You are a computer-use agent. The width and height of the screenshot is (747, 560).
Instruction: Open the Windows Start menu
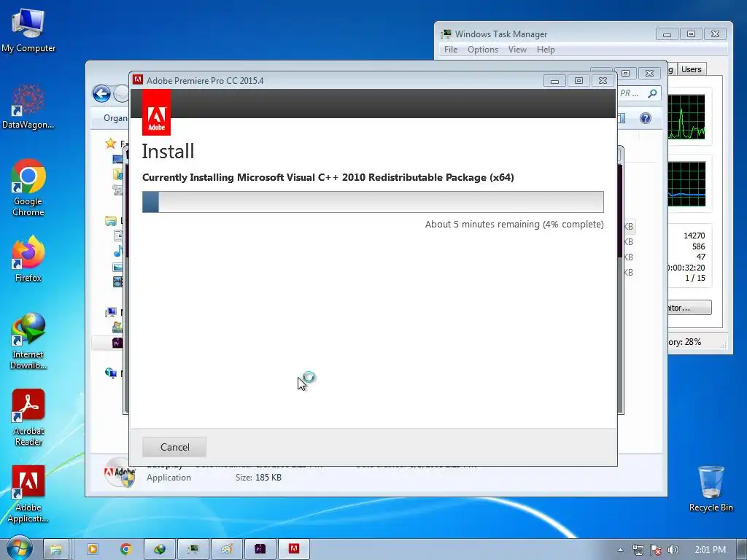click(19, 548)
